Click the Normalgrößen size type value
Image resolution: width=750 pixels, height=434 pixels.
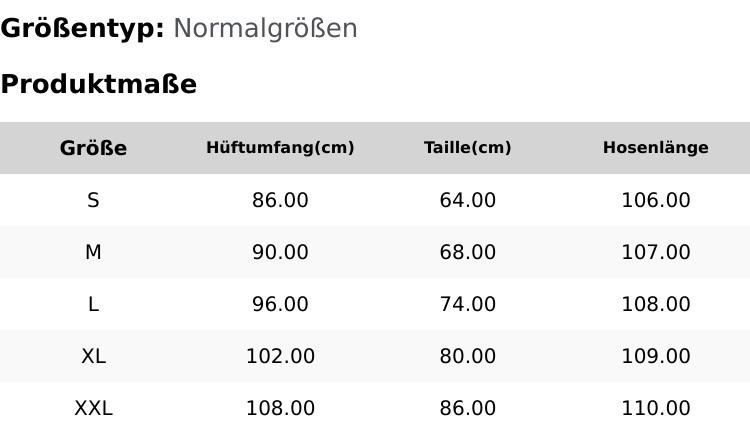[265, 28]
